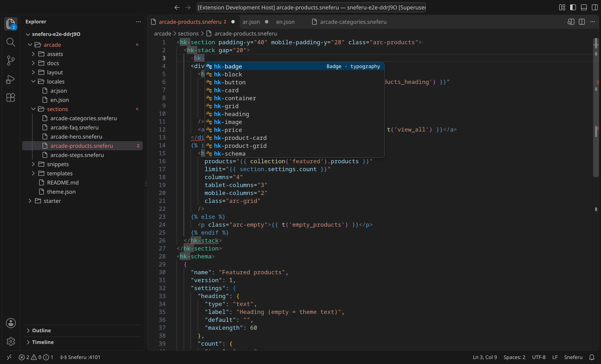Open notifications bell in status bar
601x364 pixels.
(592, 357)
